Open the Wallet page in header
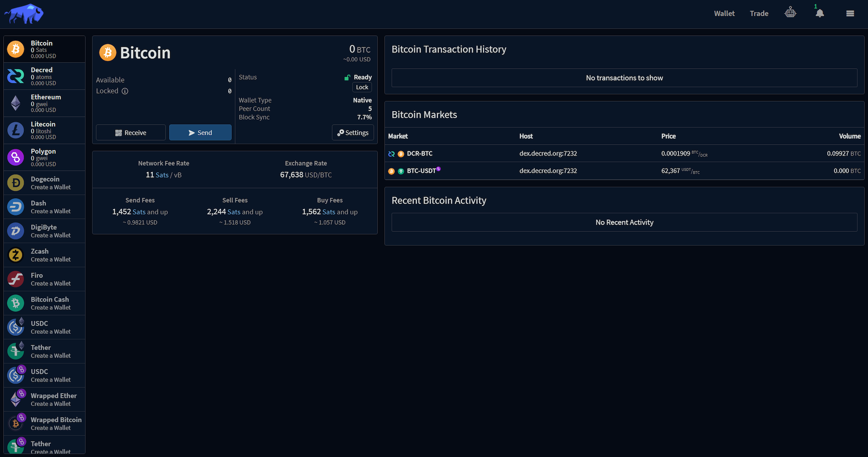The width and height of the screenshot is (868, 457). [724, 14]
